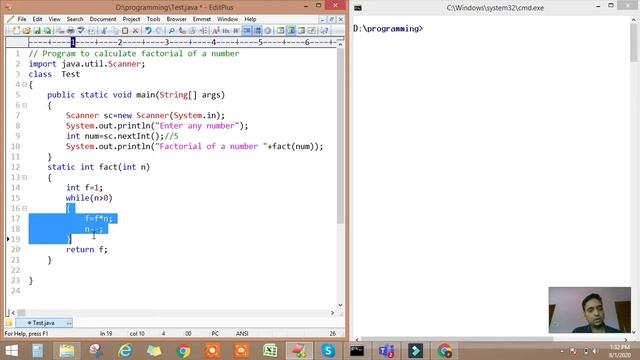Click scroll-down arrow in the cmd window
Viewport: 640px width, 360px height.
pos(633,332)
